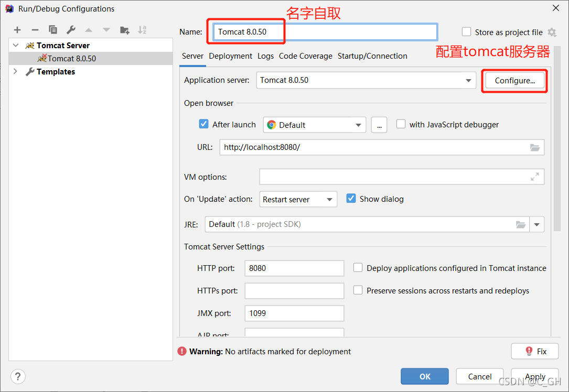This screenshot has height=392, width=569.
Task: Uncheck the Show dialog checkbox
Action: point(351,198)
